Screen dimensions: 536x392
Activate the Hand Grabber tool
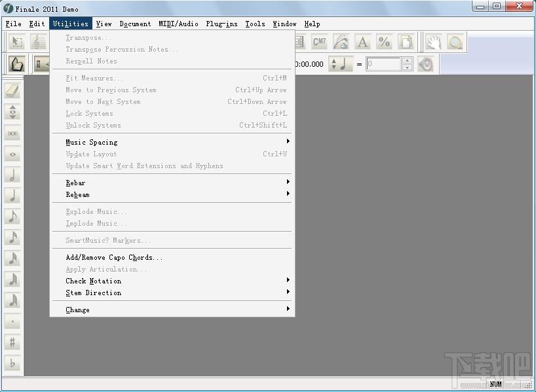point(434,42)
